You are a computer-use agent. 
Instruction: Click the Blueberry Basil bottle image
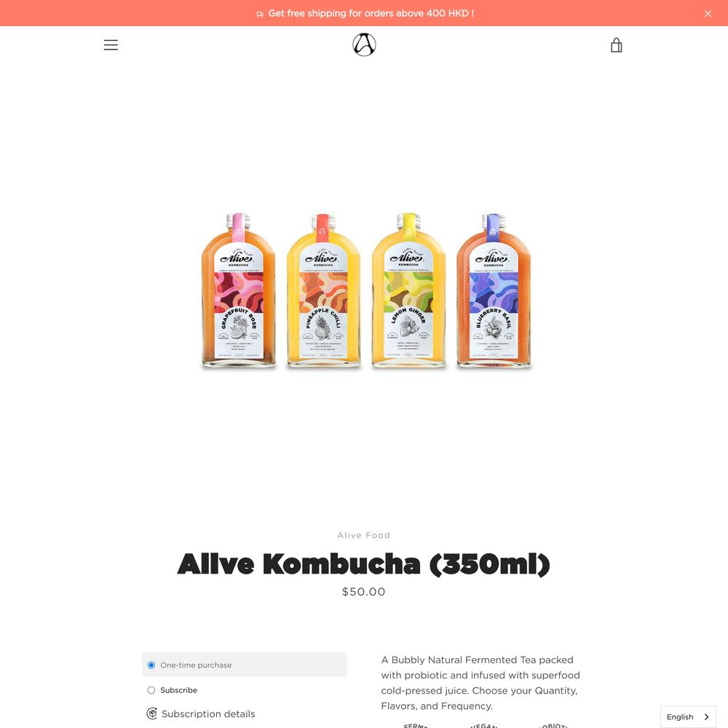[x=494, y=290]
